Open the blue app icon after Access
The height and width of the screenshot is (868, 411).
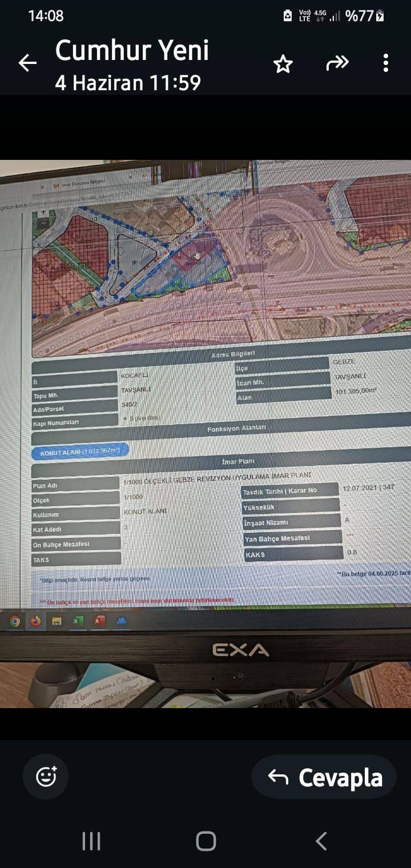pyautogui.click(x=121, y=620)
